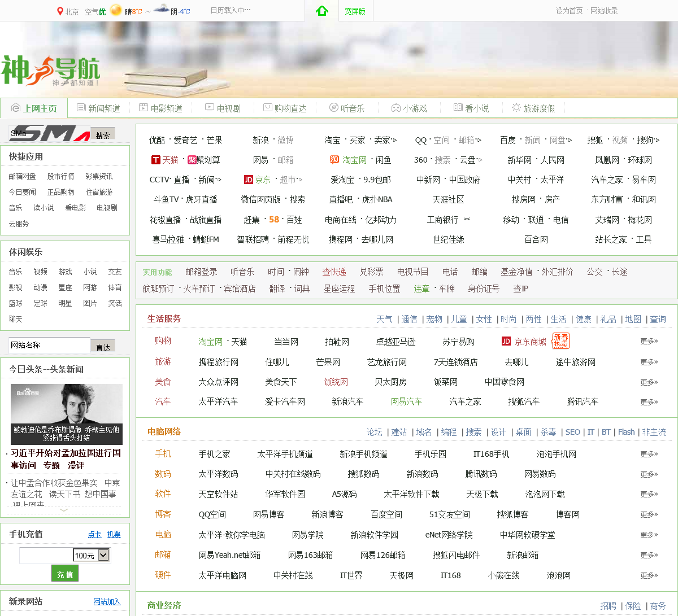Viewport: 678px width, 616px height.
Task: Click the 直达 go button
Action: 103,347
